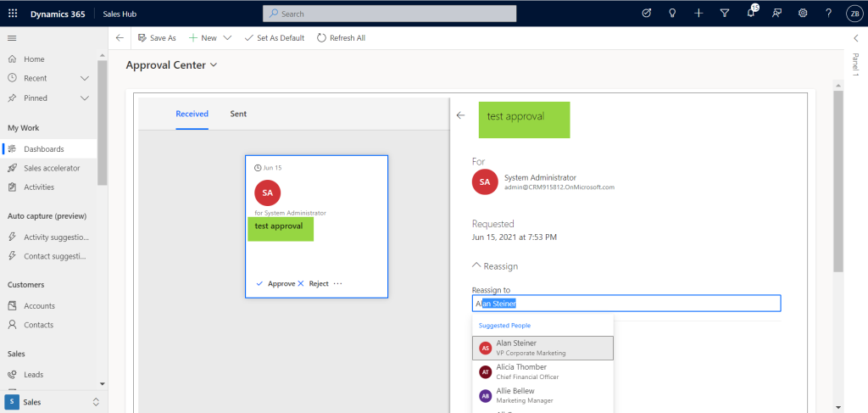Click the Reassign to input field

[x=626, y=303]
